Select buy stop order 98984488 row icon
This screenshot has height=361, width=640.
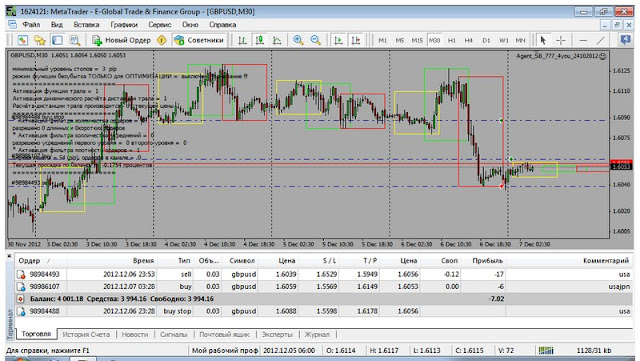[21, 311]
